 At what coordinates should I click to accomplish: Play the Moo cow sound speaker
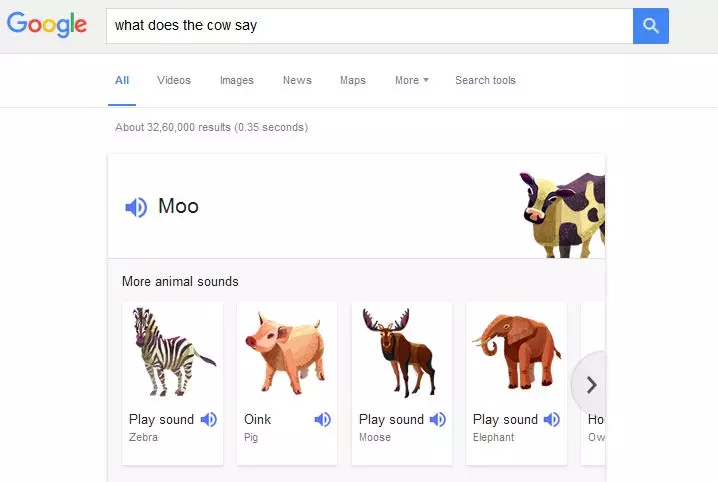(x=136, y=207)
